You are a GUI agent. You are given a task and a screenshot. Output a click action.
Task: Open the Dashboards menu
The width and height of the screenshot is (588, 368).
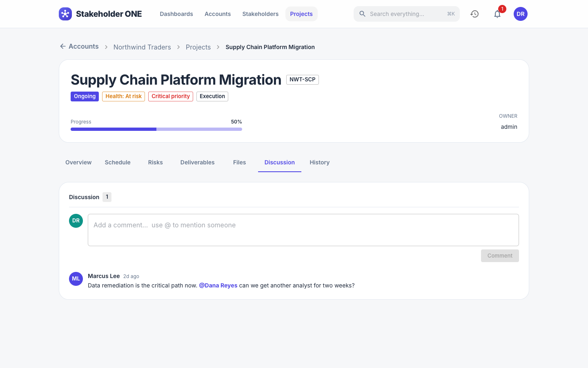point(176,14)
